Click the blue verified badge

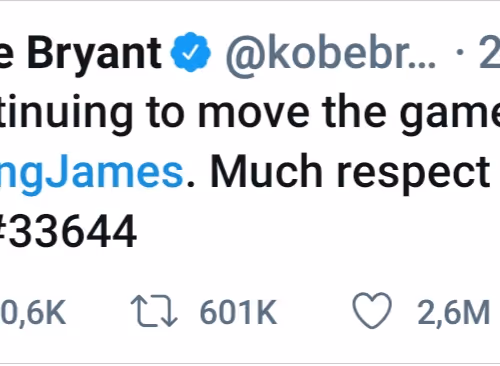[x=191, y=52]
